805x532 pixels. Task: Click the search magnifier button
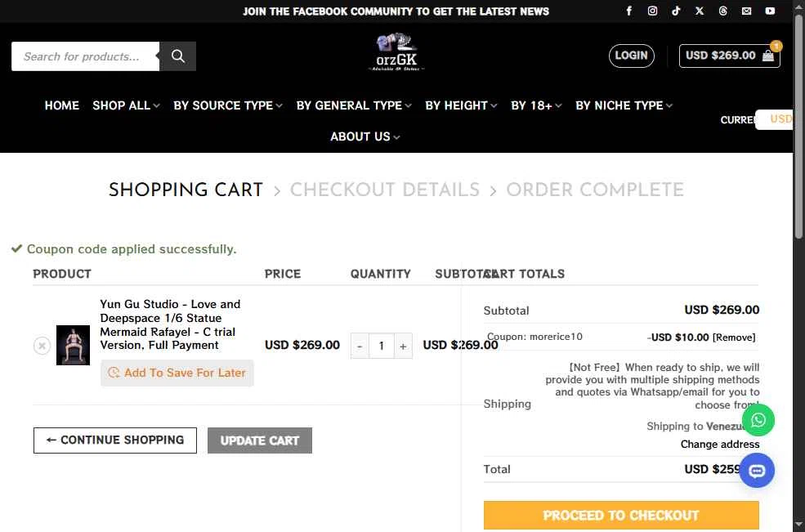pos(177,56)
